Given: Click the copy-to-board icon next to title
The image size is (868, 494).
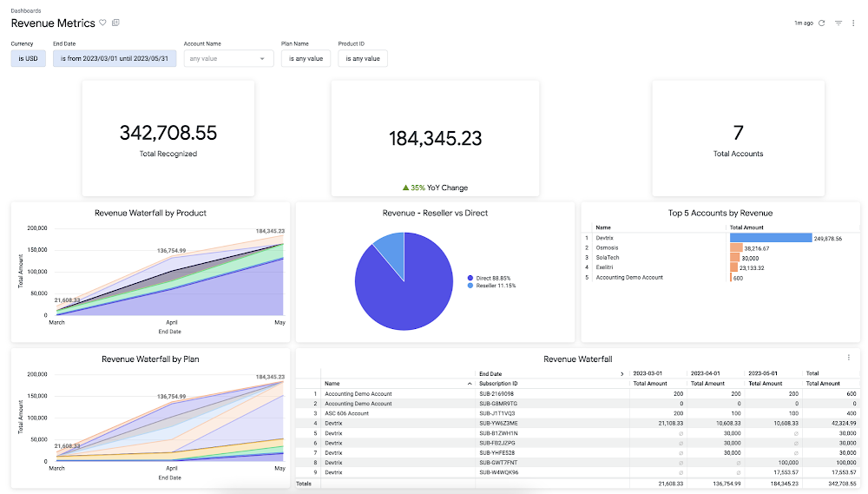Looking at the screenshot, I should pos(115,23).
